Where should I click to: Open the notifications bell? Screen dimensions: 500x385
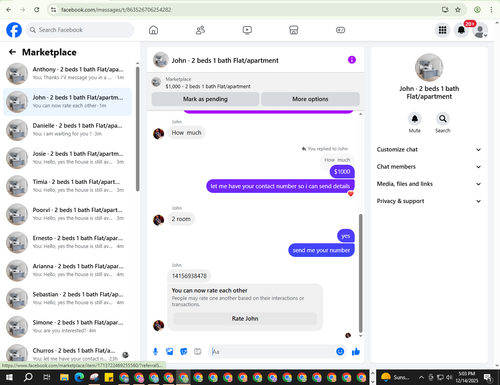tap(461, 30)
